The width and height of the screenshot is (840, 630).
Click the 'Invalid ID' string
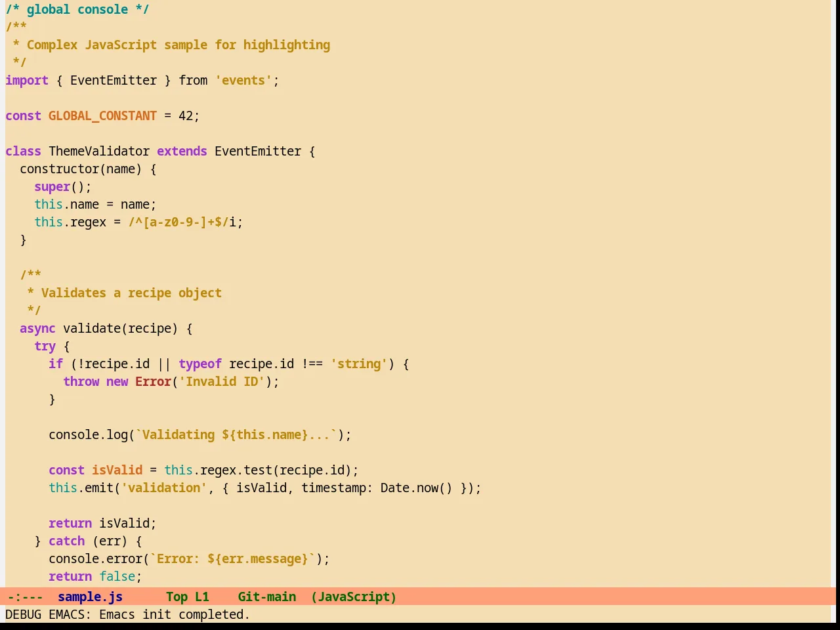pos(222,381)
